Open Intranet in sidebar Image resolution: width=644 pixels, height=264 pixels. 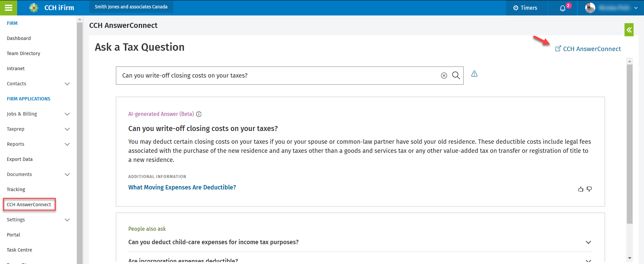pyautogui.click(x=16, y=69)
